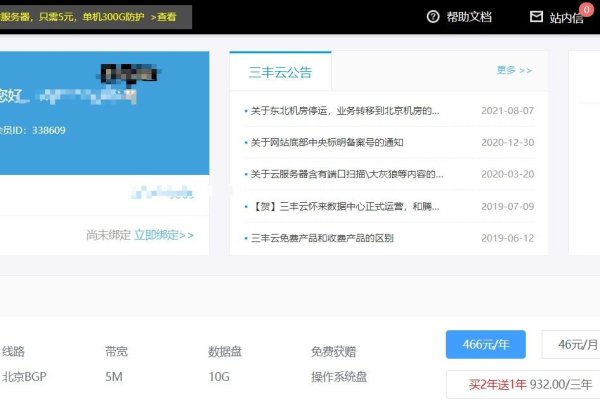The height and width of the screenshot is (400, 600).
Task: Open announcement 三丰云免费产品和收费产品的区别
Action: point(322,238)
